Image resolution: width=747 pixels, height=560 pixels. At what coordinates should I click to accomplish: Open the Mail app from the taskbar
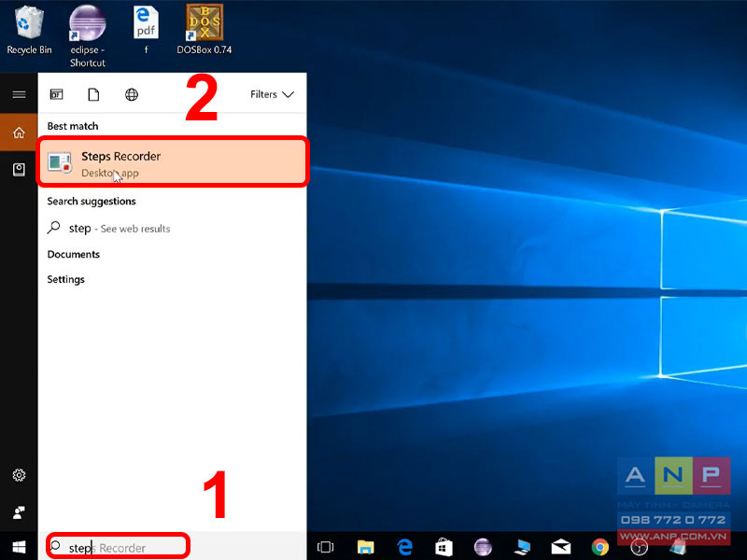coord(561,547)
